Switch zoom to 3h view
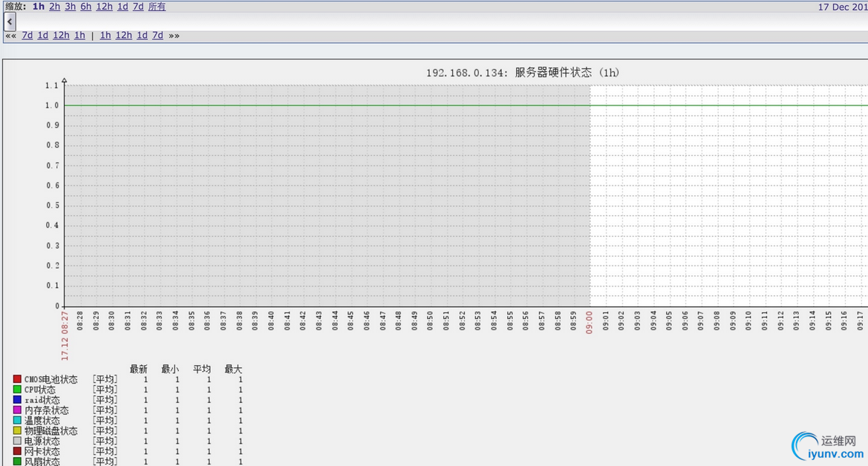The height and width of the screenshot is (466, 868). (x=70, y=6)
